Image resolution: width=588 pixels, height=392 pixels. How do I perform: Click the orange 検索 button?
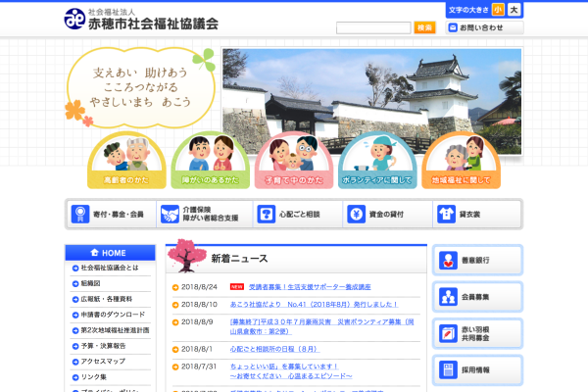pos(424,27)
